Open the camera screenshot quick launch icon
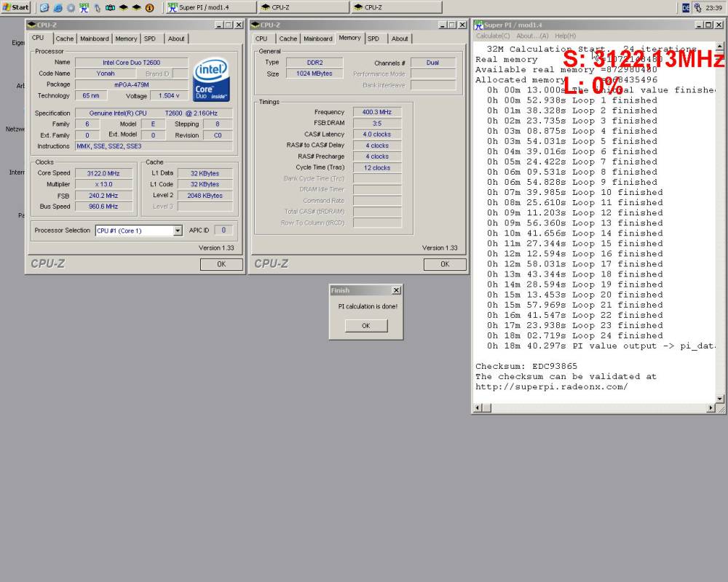728x582 pixels. point(111,7)
